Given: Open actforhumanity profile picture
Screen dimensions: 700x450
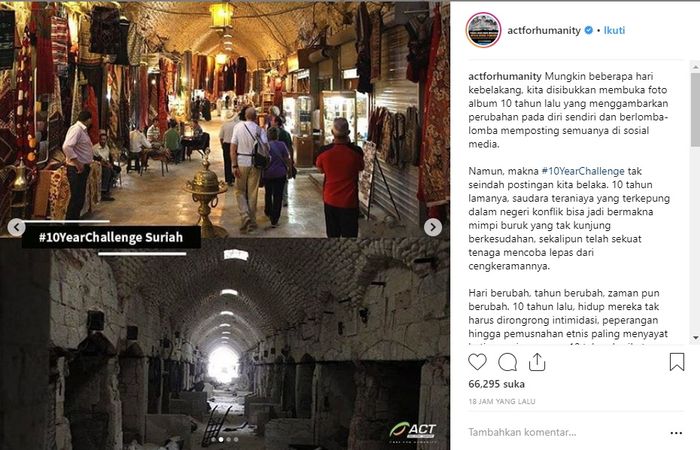Looking at the screenshot, I should click(x=483, y=30).
